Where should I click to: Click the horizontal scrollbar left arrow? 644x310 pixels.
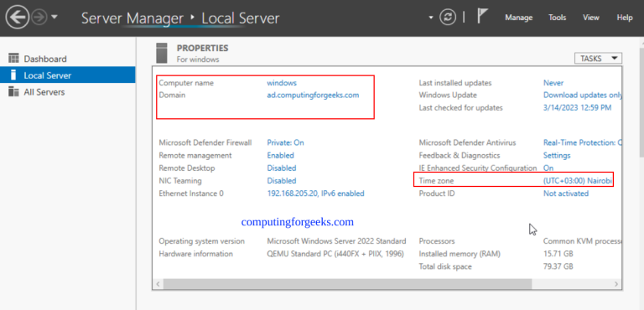158,284
